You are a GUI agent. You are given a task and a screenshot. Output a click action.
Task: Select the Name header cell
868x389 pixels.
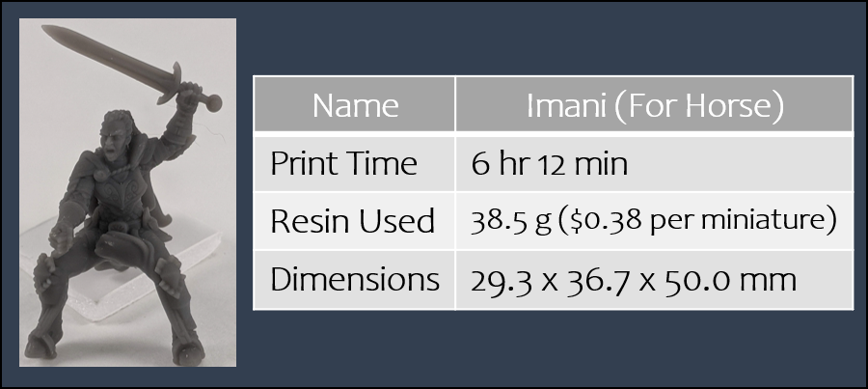click(x=354, y=104)
